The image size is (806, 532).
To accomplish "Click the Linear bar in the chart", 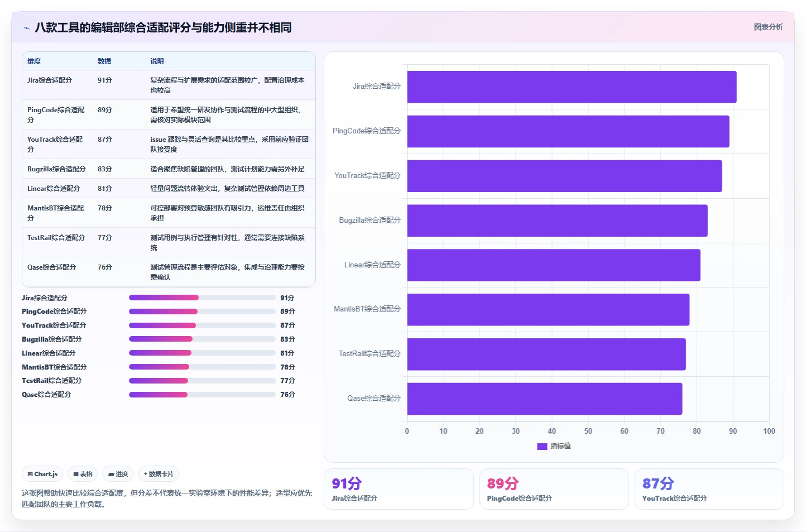I will pos(554,265).
